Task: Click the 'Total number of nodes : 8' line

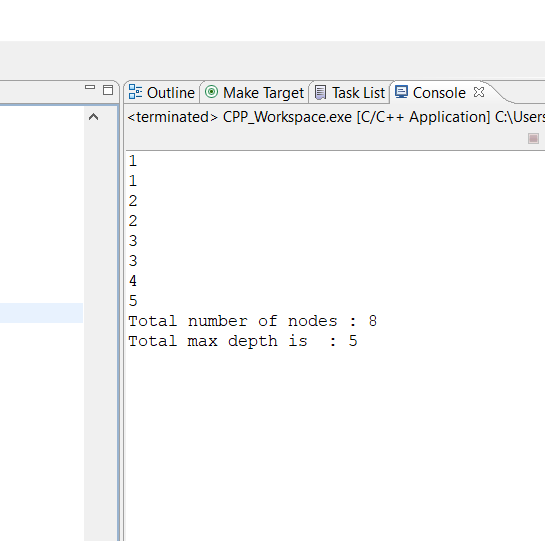Action: click(252, 321)
